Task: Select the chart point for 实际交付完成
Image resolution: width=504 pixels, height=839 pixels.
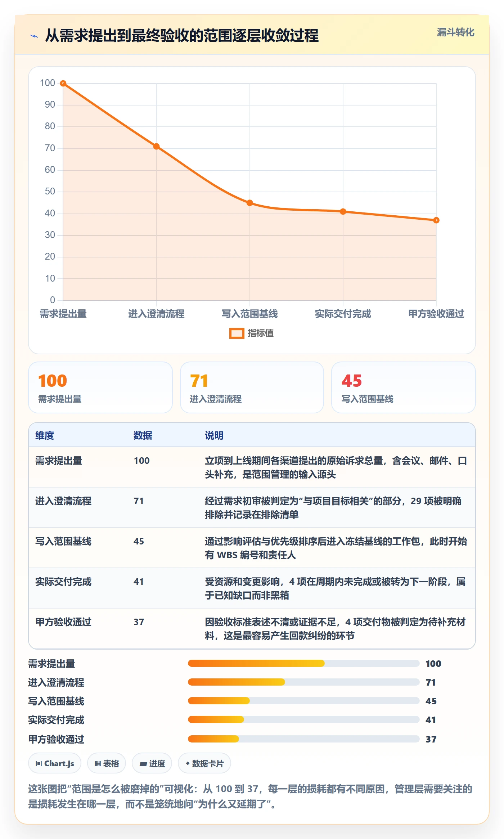Action: 343,212
